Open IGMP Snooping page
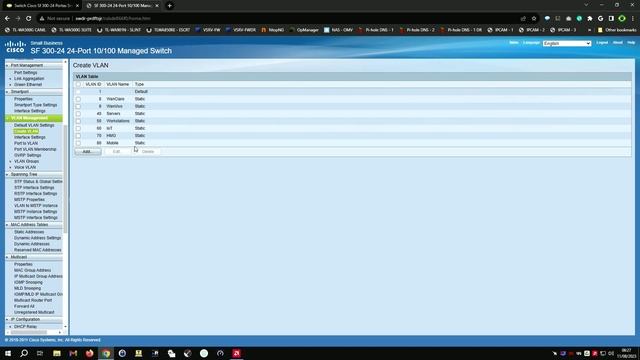This screenshot has width=640, height=360. [28, 282]
